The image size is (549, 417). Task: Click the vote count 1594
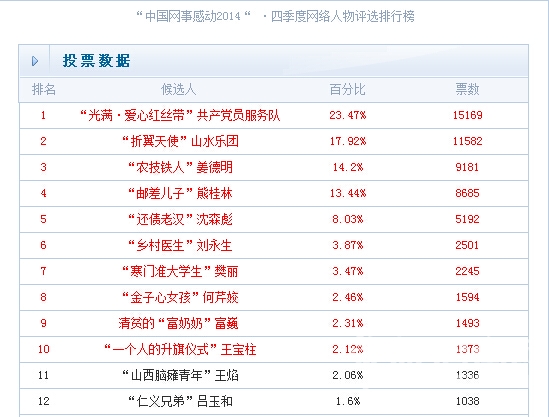[x=467, y=297]
